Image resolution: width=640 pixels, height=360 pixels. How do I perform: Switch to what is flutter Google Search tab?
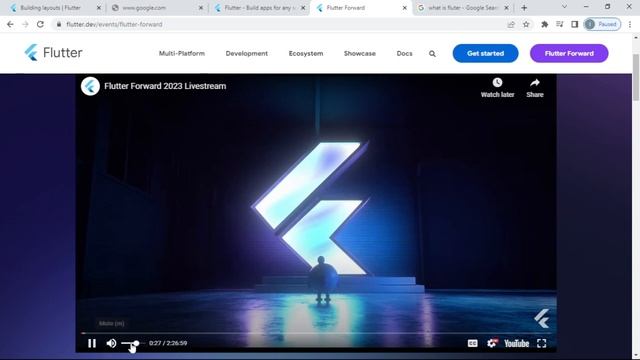click(462, 8)
